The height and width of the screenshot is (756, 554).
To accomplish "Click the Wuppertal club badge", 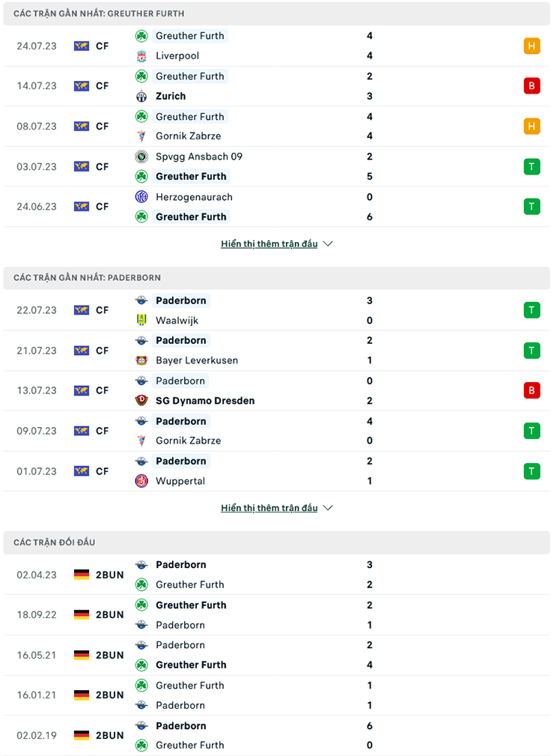I will point(141,481).
